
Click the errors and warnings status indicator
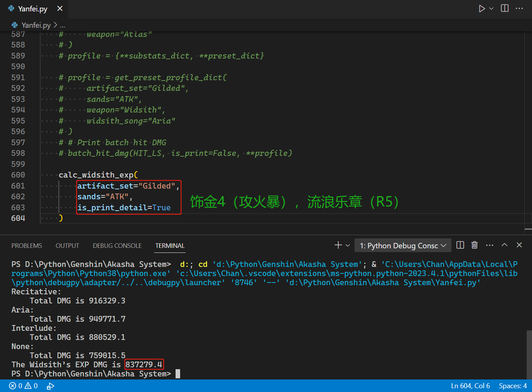[x=23, y=386]
